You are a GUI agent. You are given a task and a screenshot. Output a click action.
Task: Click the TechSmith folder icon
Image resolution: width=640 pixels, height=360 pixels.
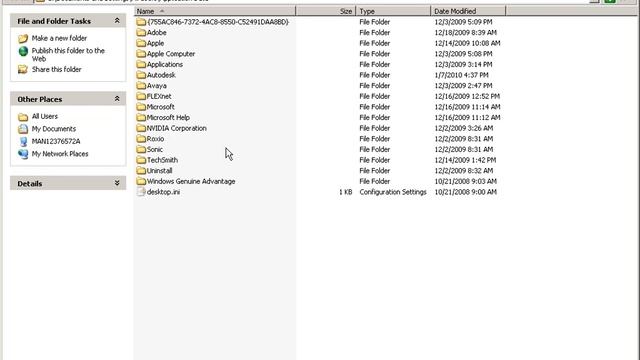pyautogui.click(x=141, y=160)
